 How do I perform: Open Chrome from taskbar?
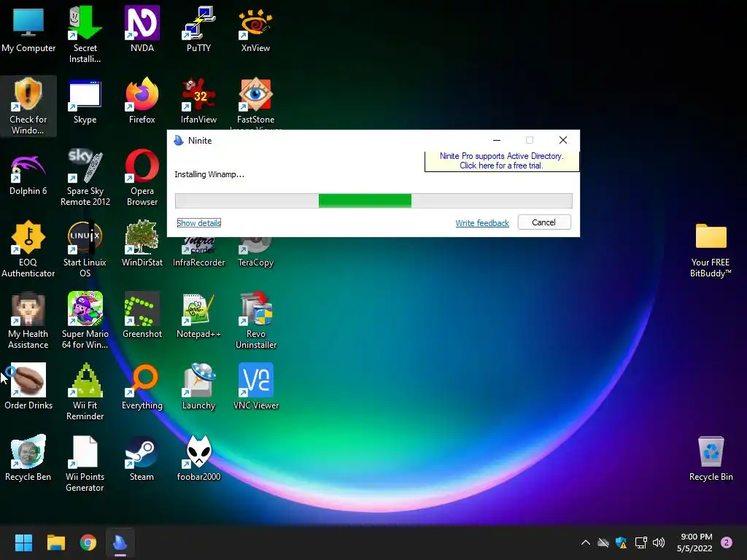coord(88,542)
